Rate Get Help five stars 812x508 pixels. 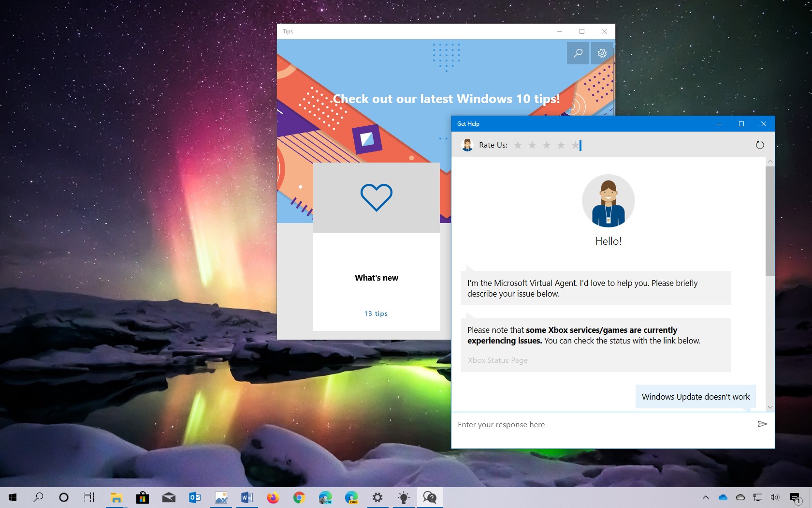575,145
